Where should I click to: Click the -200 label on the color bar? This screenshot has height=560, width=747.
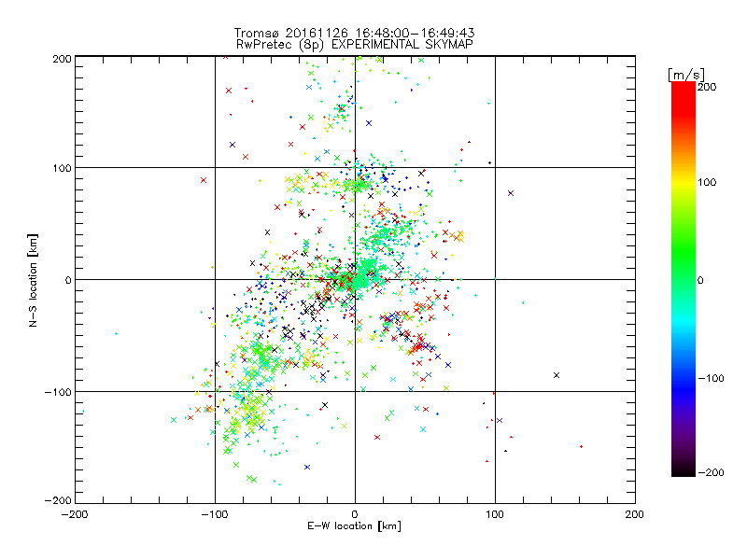(x=711, y=472)
